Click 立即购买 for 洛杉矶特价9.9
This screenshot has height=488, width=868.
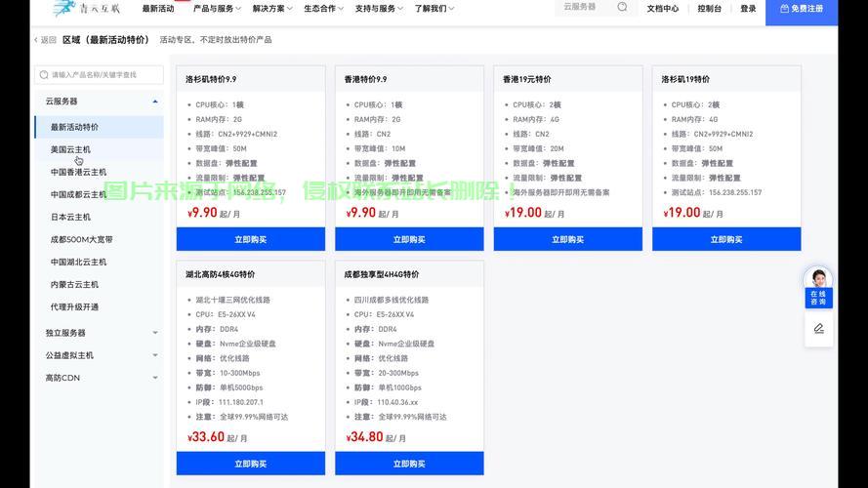click(250, 239)
